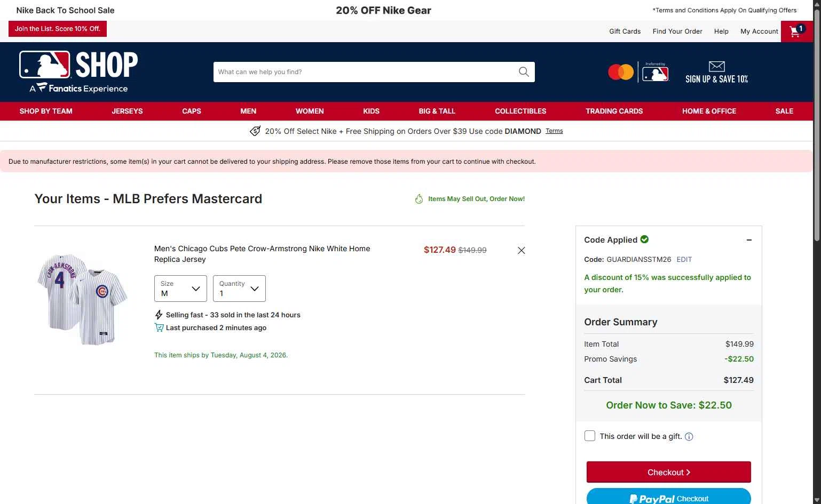This screenshot has width=821, height=504.
Task: Open the Quantity dropdown
Action: (x=239, y=289)
